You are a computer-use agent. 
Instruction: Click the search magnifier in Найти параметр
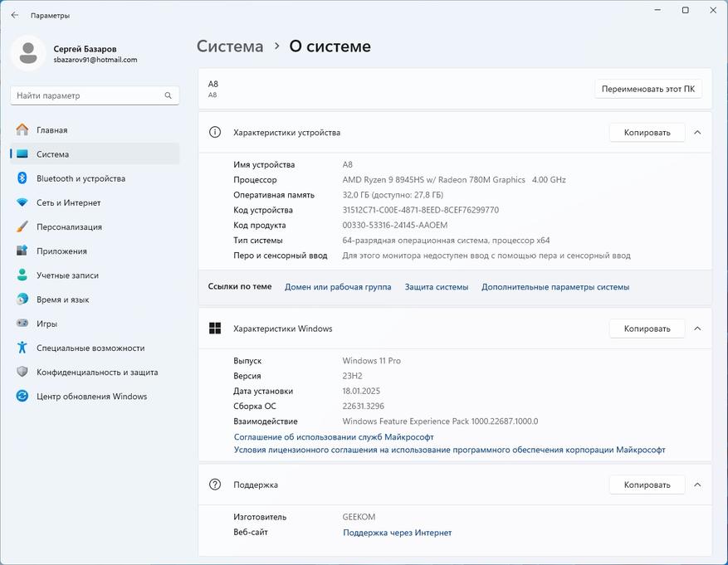169,95
